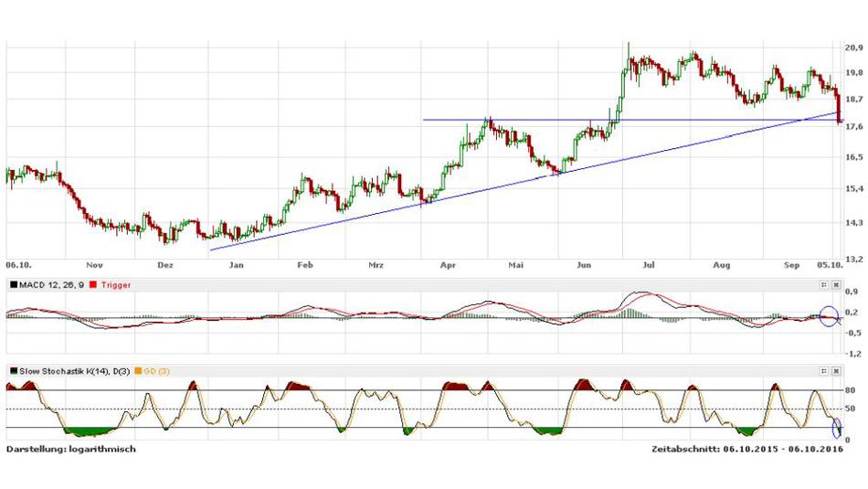Close the Slow Stochastik panel

point(836,371)
